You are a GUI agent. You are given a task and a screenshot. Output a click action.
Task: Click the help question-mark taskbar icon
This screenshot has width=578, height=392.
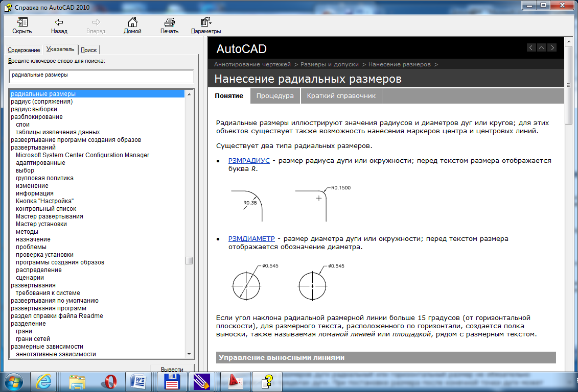(x=267, y=382)
